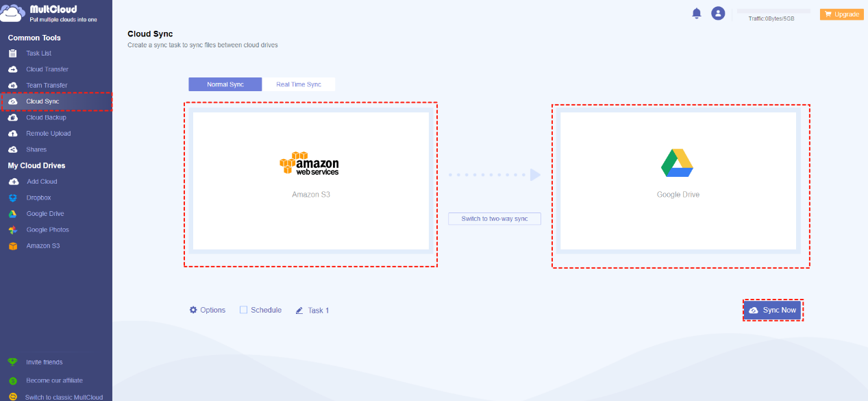Select the Google Drive target box
This screenshot has height=401, width=868.
(678, 181)
